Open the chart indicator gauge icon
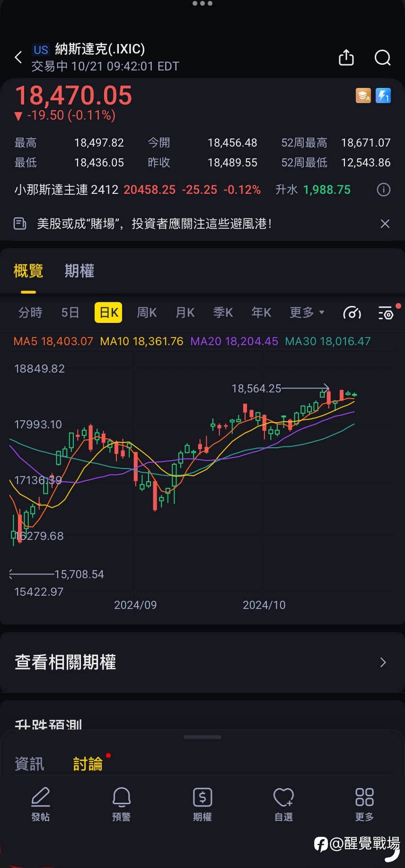 pyautogui.click(x=352, y=312)
